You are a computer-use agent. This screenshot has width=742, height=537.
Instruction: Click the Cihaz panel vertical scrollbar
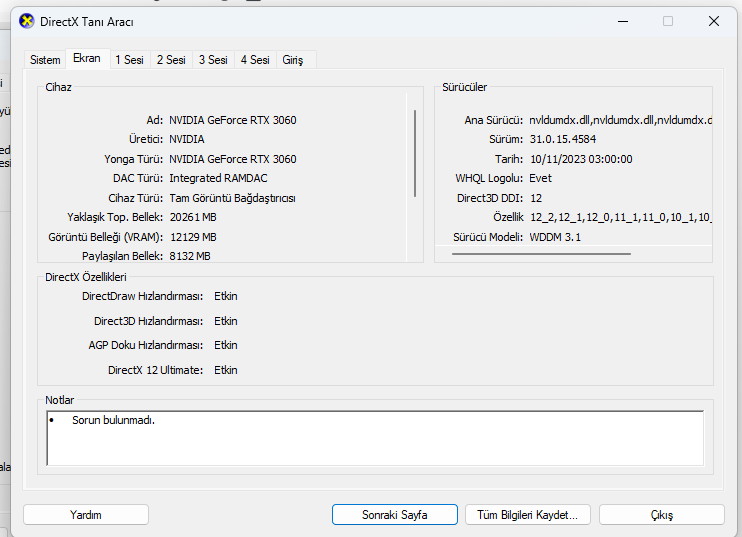[415, 153]
